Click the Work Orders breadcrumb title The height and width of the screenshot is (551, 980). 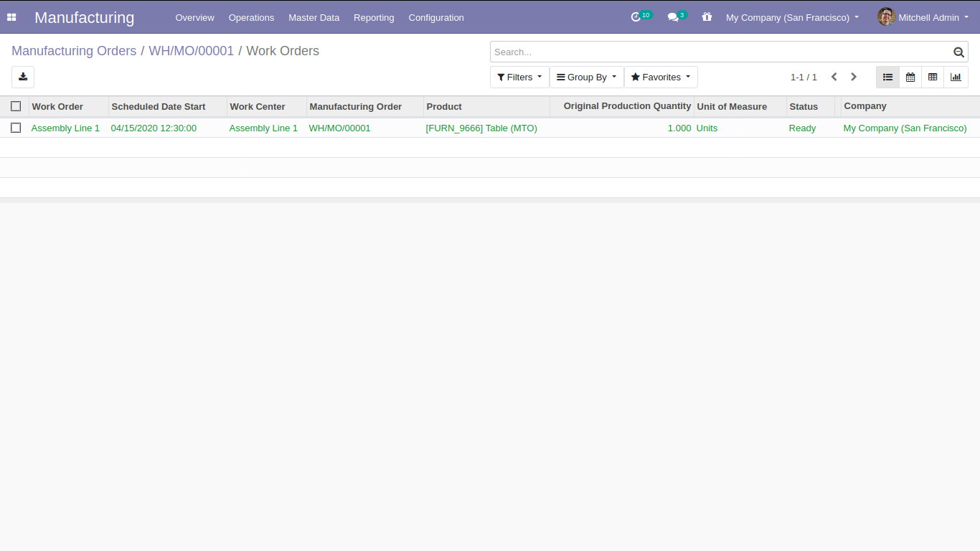tap(283, 51)
